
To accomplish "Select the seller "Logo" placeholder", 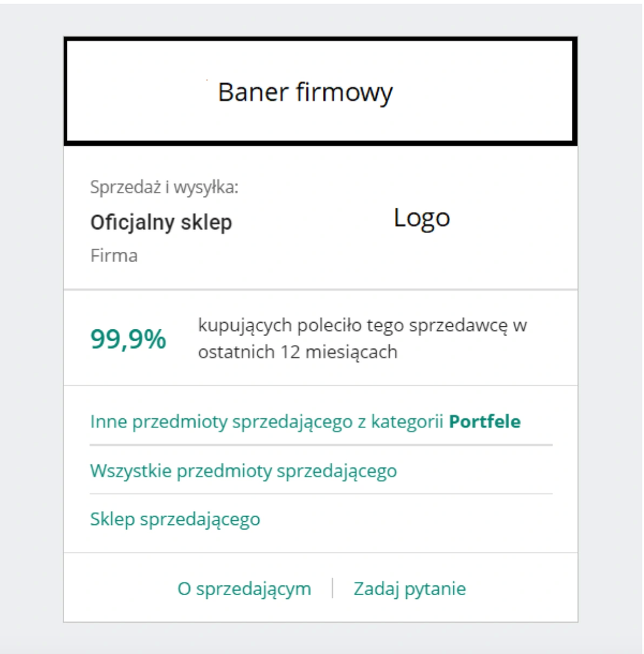I will click(422, 218).
